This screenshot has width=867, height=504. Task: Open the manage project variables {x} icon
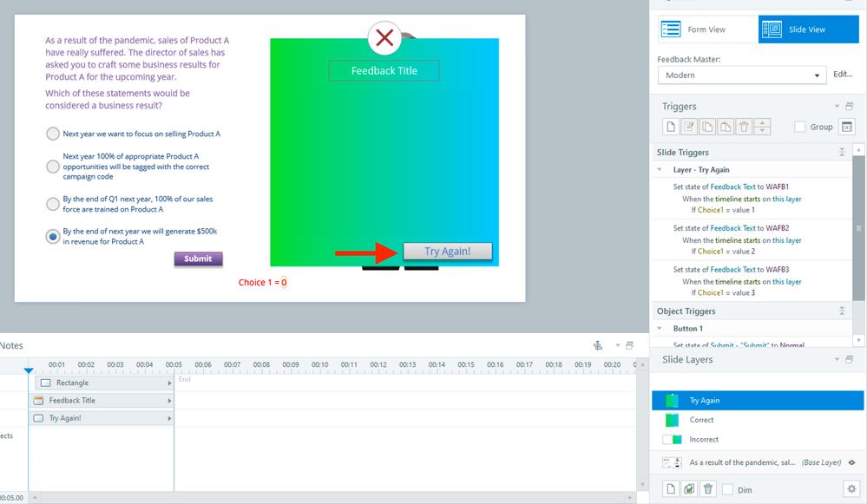846,127
